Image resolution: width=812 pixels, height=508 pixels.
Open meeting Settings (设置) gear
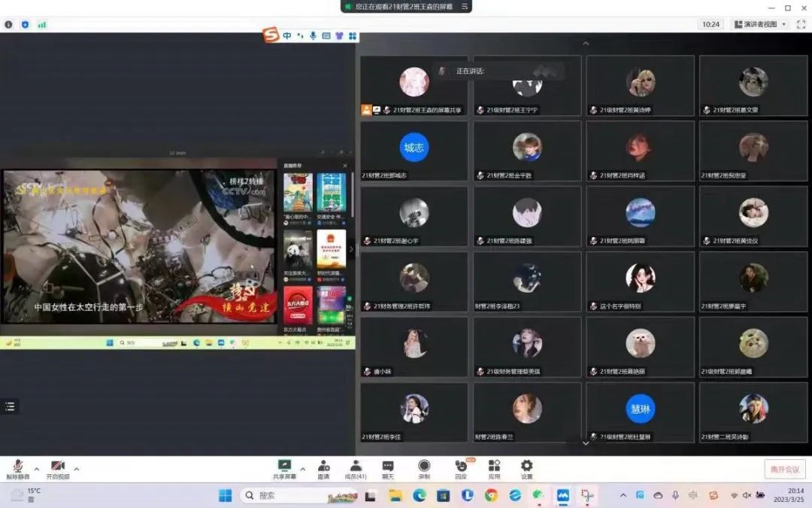point(527,469)
